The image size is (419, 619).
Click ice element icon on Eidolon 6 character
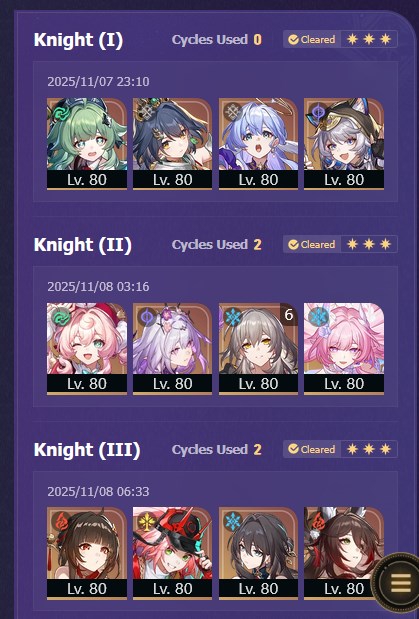pos(233,317)
